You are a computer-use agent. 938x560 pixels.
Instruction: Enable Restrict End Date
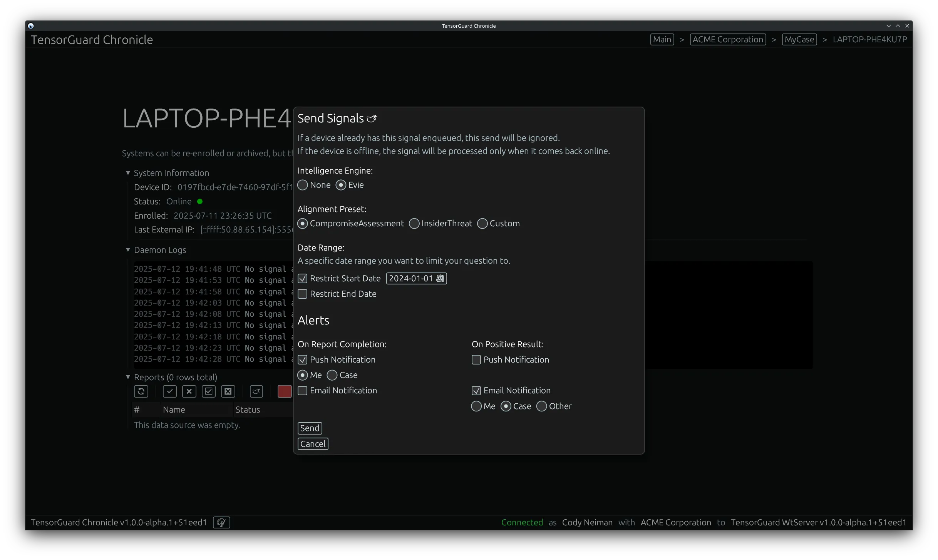tap(303, 294)
